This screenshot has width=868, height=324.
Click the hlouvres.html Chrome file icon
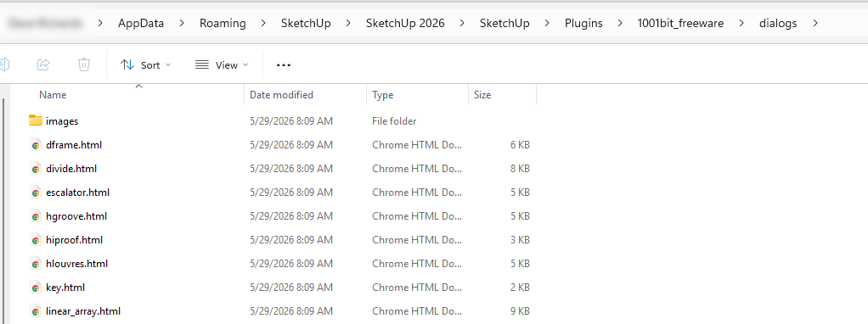tap(36, 264)
